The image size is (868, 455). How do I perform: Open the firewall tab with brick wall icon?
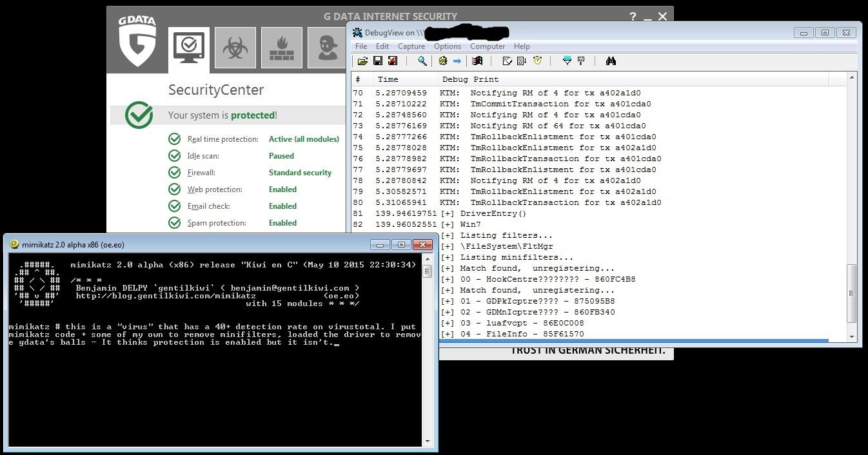coord(281,48)
